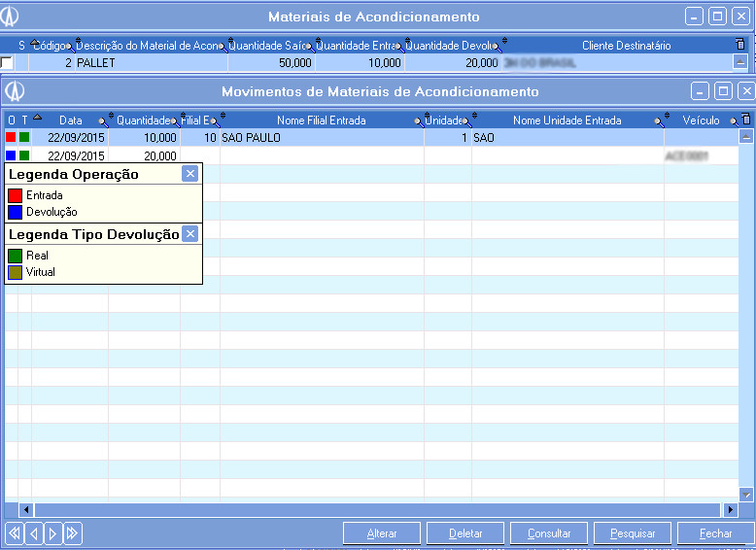The height and width of the screenshot is (550, 756).
Task: Click the Deletar button
Action: (465, 533)
